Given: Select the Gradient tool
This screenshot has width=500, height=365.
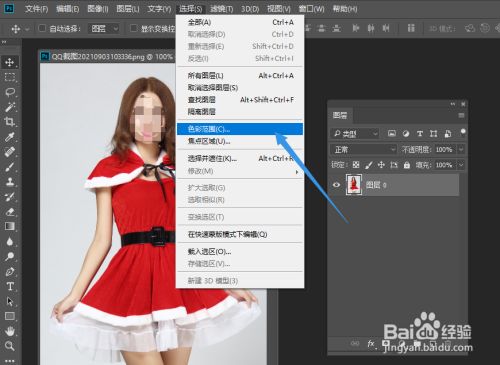Looking at the screenshot, I should click(10, 226).
